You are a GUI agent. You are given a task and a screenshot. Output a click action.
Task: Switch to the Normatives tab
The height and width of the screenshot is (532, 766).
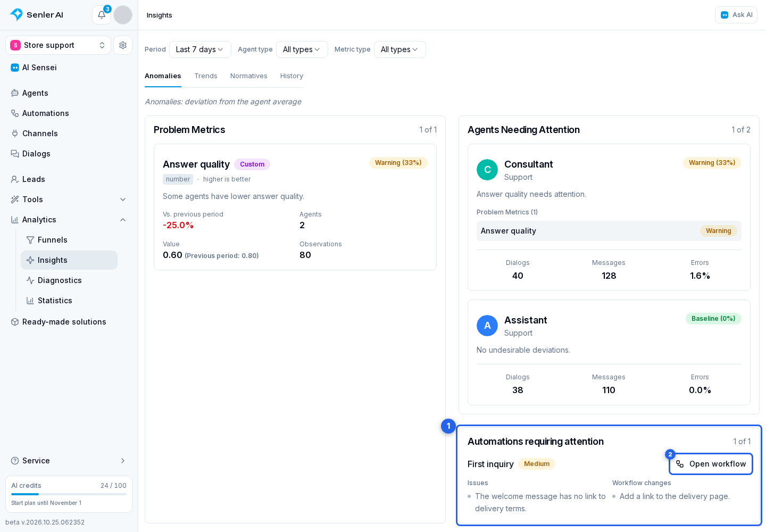click(249, 76)
